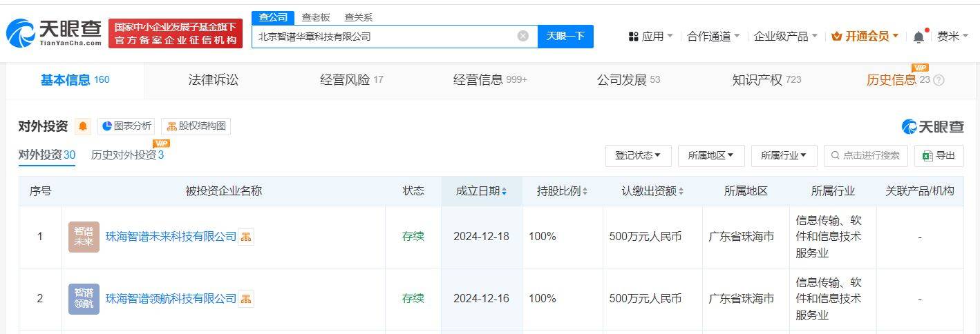Open the 开通会员 membership menu

pyautogui.click(x=865, y=37)
